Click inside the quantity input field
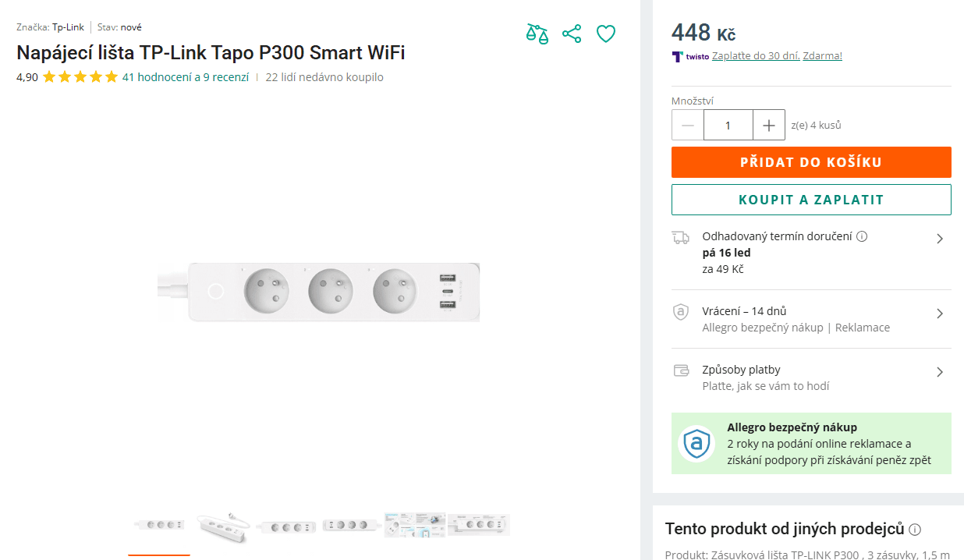 pyautogui.click(x=728, y=125)
